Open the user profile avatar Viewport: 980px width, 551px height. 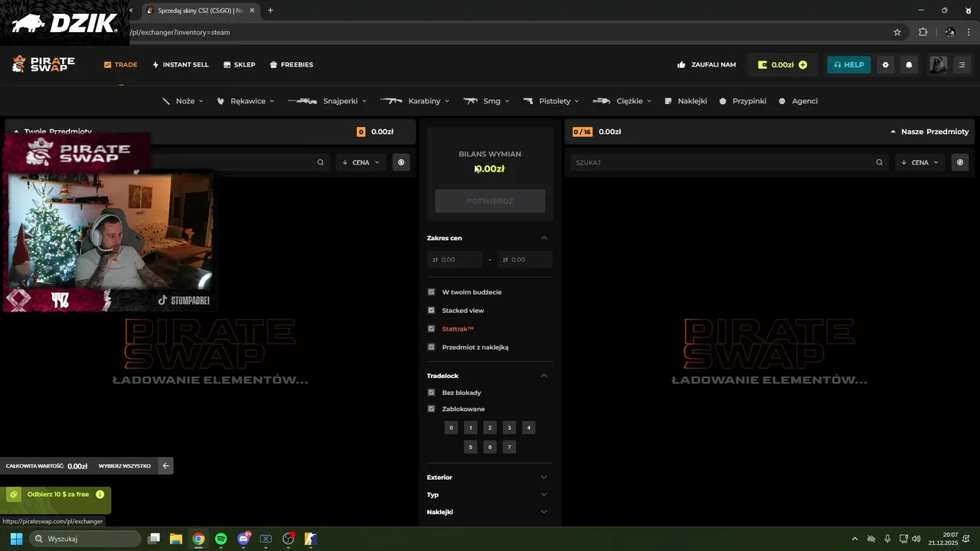[x=939, y=65]
